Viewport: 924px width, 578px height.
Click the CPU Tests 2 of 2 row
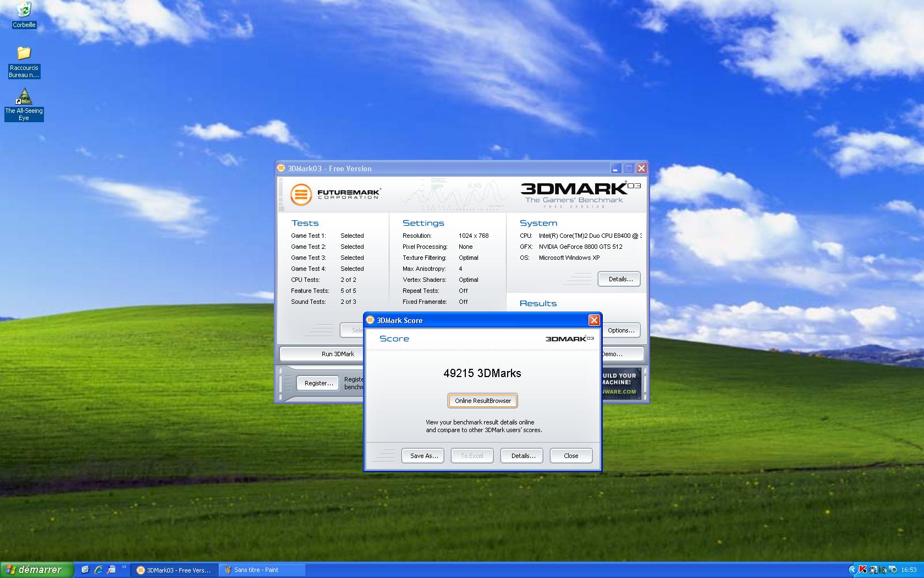point(323,280)
